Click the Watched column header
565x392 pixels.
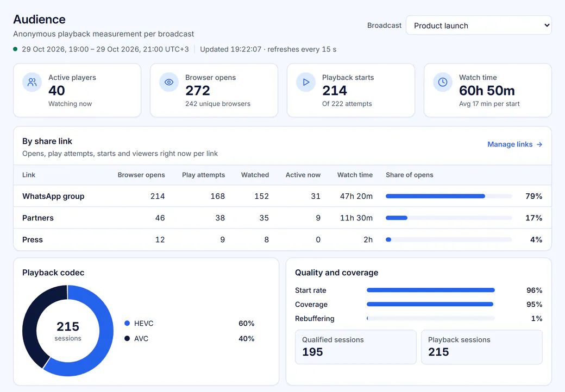tap(255, 175)
